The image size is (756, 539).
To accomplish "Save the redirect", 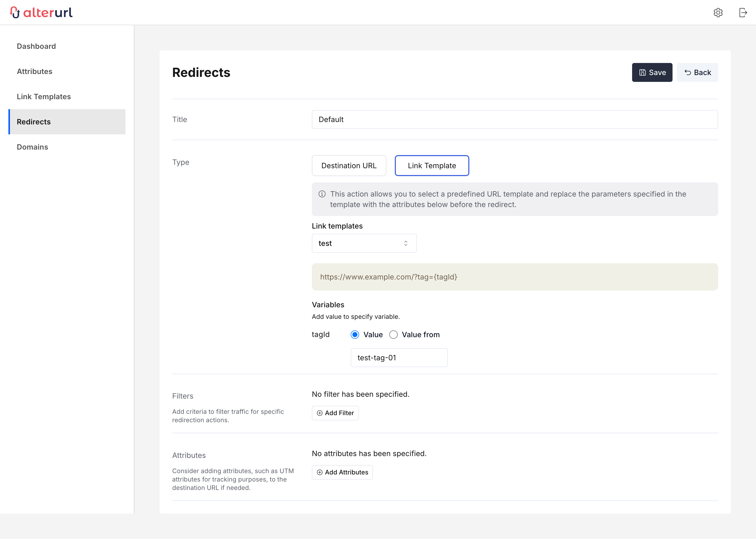I will [652, 72].
